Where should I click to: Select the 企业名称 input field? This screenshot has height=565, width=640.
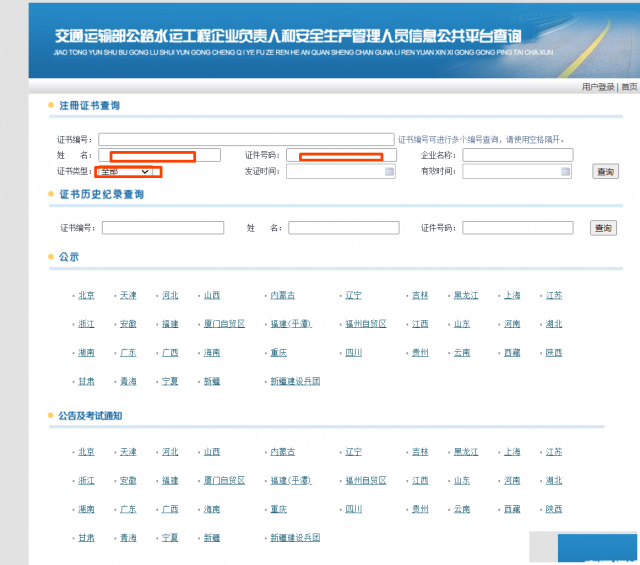[517, 155]
